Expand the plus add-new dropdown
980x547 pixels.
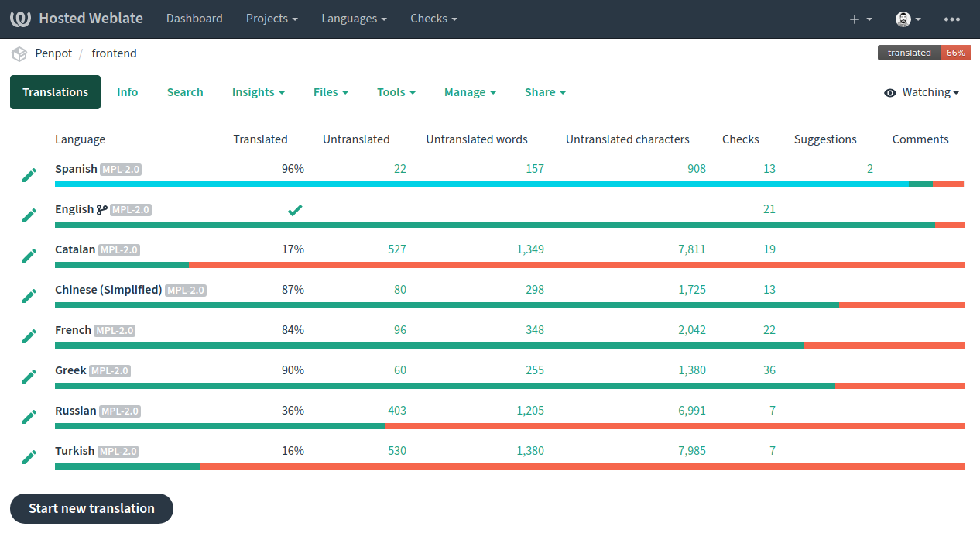[860, 19]
